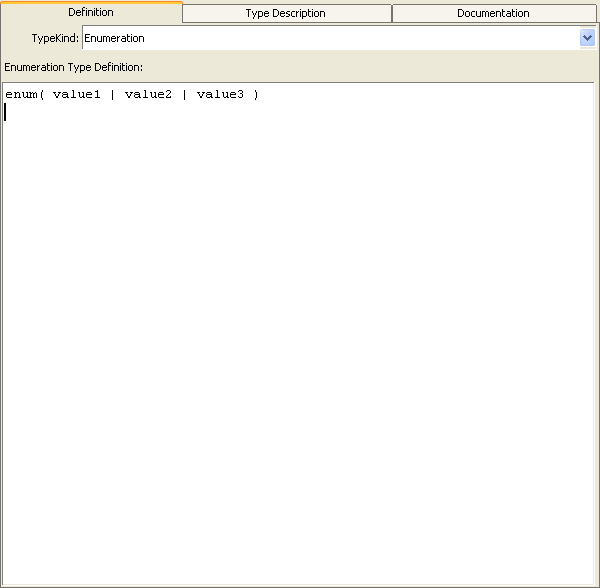Place cursor at start of second line
This screenshot has height=588, width=600.
point(6,112)
